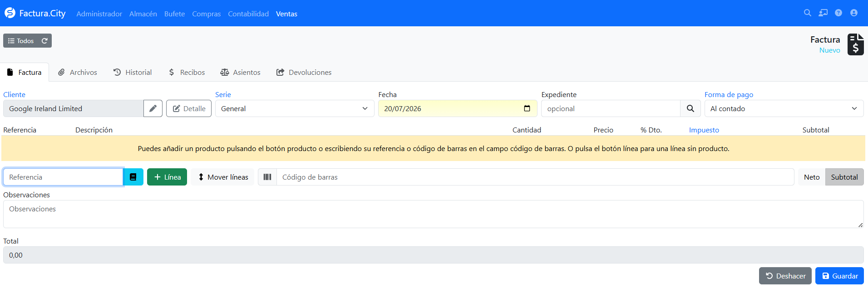Click the Serie label link

point(223,94)
